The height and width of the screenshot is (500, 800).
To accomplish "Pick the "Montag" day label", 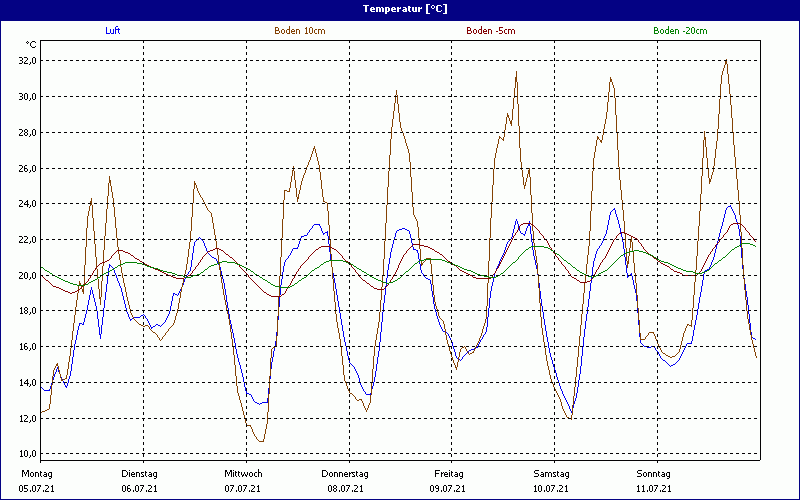I will [x=35, y=473].
